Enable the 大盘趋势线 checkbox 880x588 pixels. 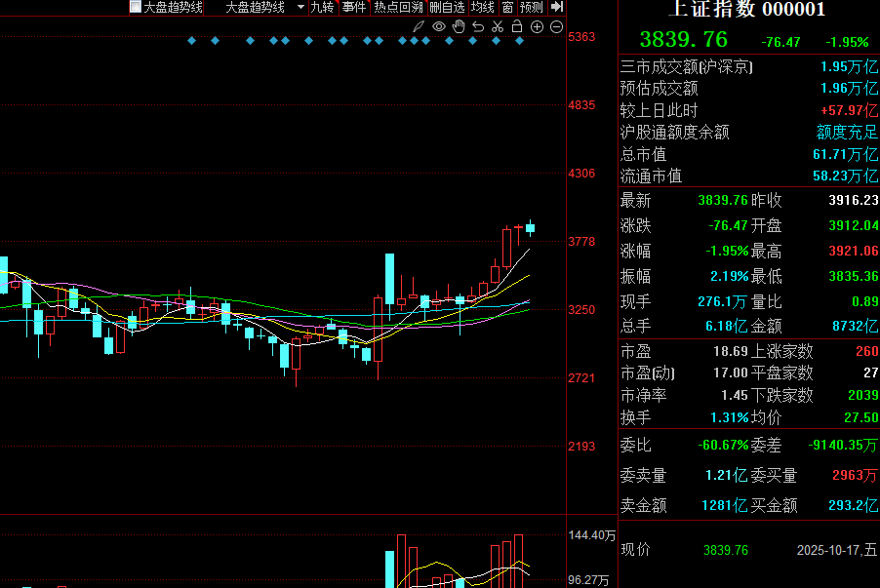coord(136,7)
